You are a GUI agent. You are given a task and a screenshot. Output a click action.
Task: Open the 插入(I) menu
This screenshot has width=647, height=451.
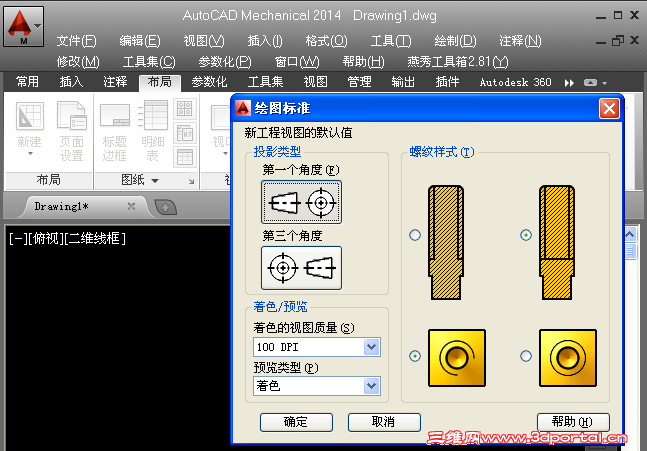(x=265, y=41)
